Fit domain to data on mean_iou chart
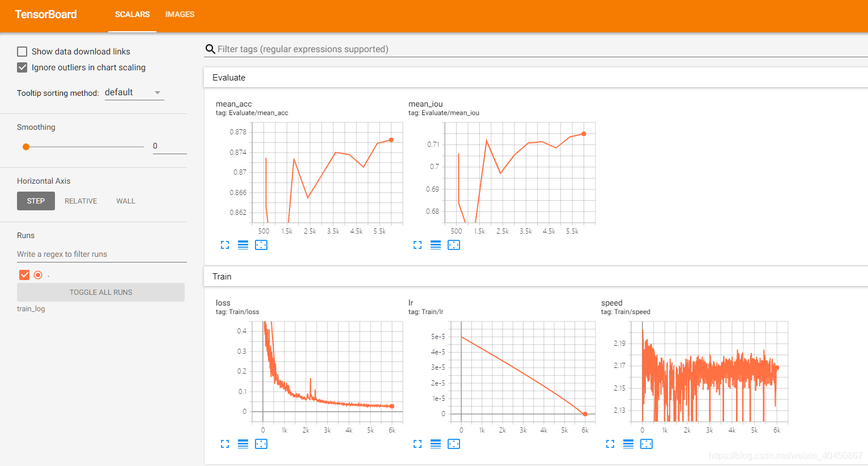Viewport: 868px width, 466px height. 454,245
